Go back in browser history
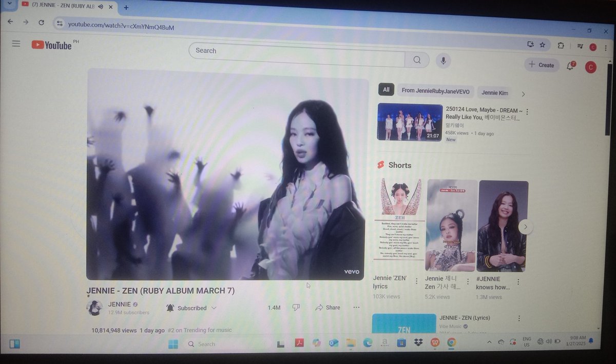Viewport: 616px width, 364px height. (x=10, y=22)
